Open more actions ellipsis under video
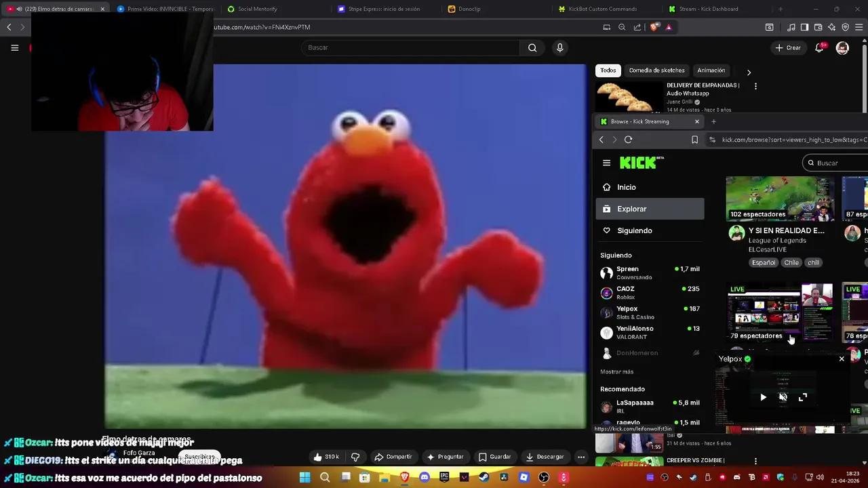 click(x=581, y=457)
